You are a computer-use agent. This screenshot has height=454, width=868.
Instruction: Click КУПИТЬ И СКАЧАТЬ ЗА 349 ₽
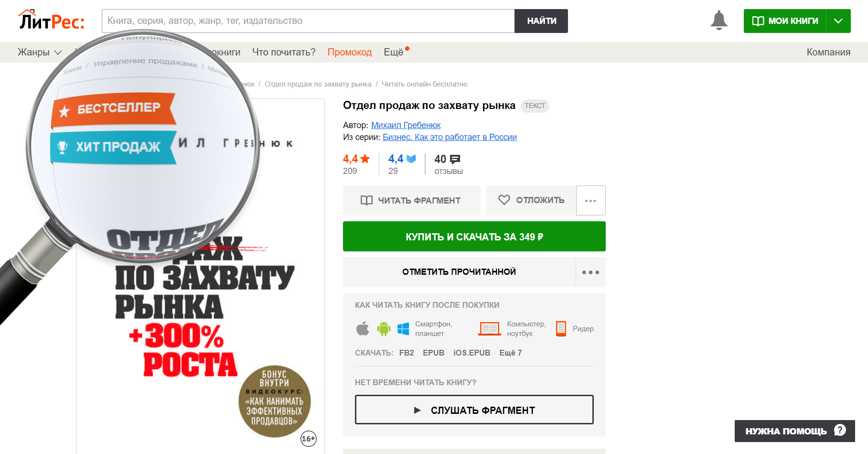474,237
